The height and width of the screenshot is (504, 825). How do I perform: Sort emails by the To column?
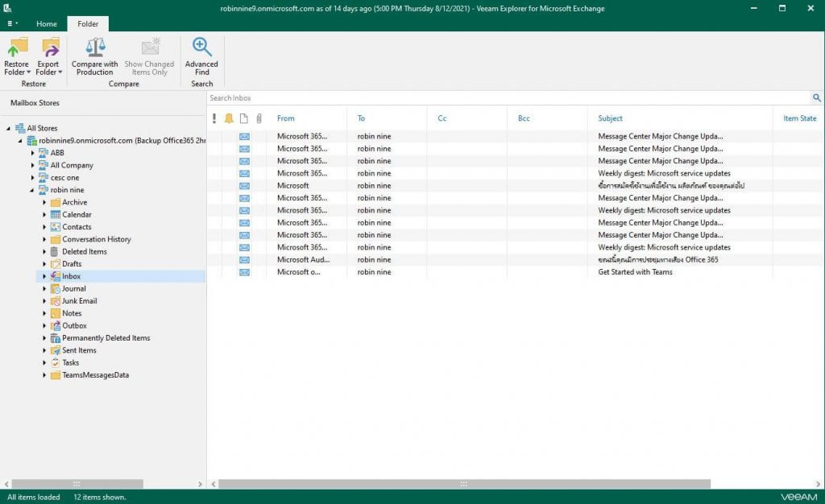click(361, 118)
